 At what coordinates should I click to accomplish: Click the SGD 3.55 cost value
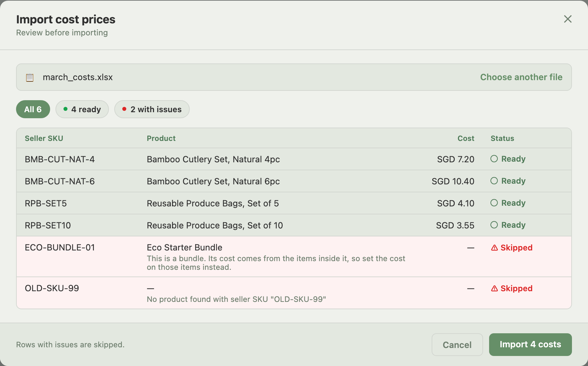(x=455, y=225)
